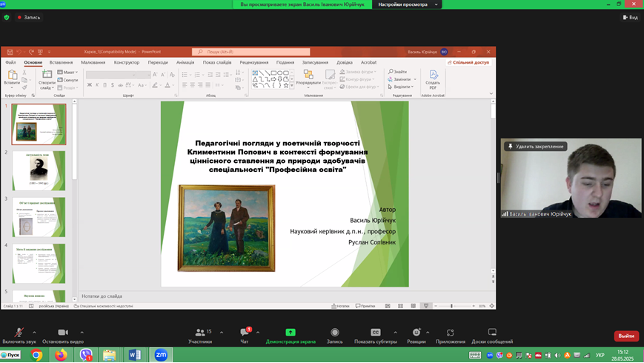Image resolution: width=644 pixels, height=363 pixels.
Task: Click the Скинути reset slide button
Action: [x=67, y=80]
